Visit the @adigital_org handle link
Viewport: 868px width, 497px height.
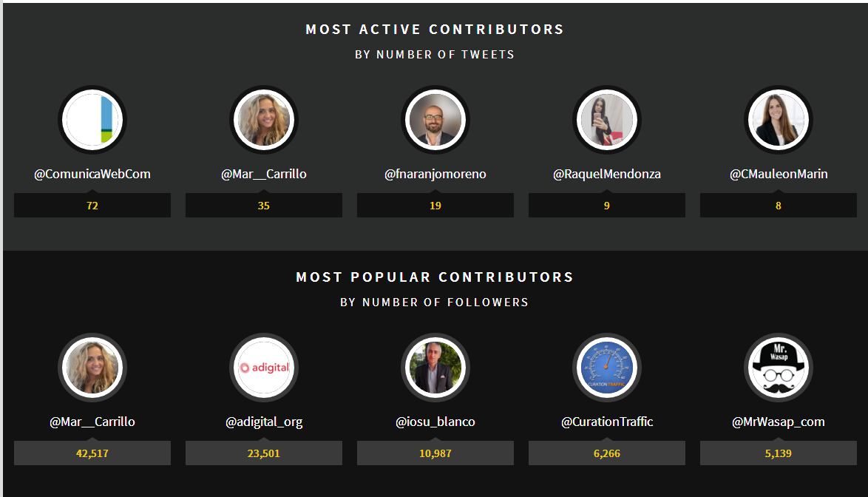click(x=263, y=422)
